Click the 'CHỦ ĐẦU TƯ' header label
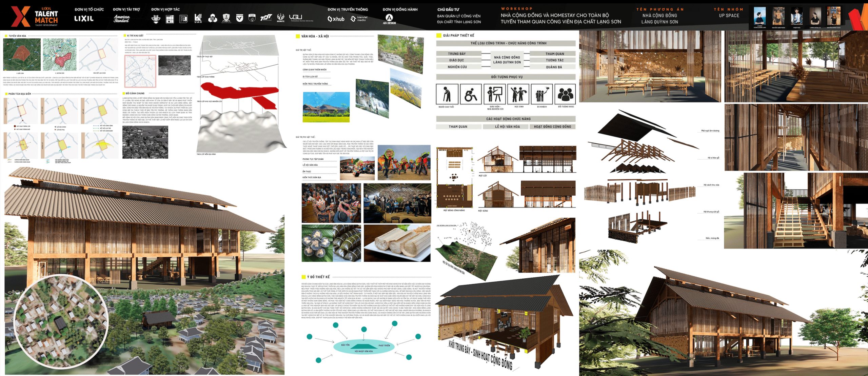Screen dimensions: 868x376 click(448, 9)
